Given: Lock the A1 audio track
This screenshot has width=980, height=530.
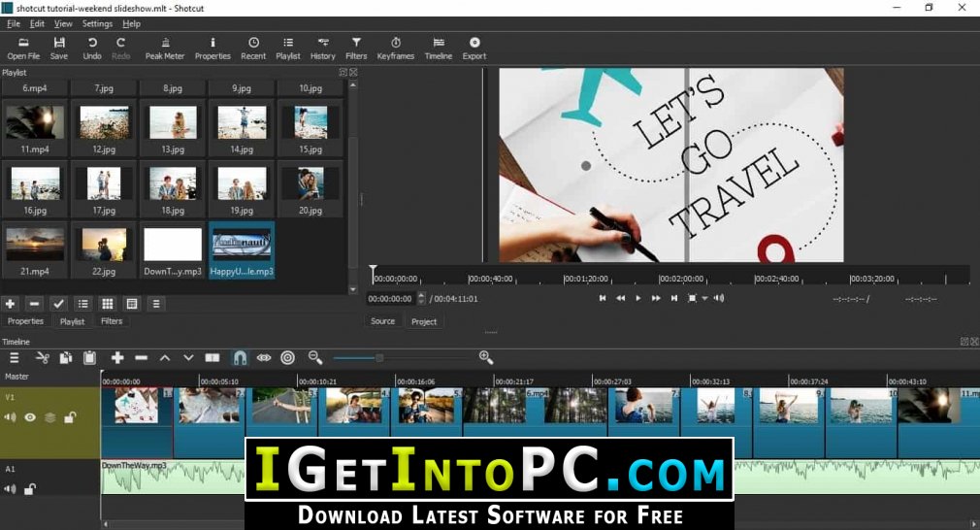Looking at the screenshot, I should click(29, 489).
